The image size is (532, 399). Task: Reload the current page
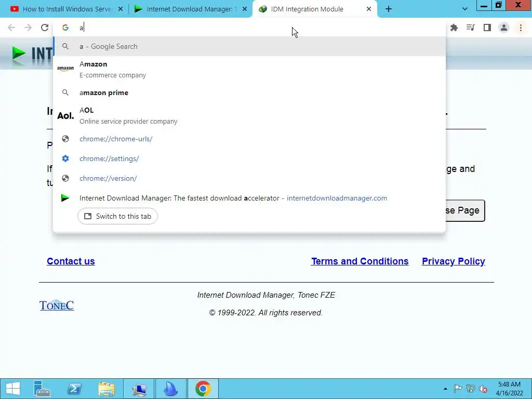[x=45, y=28]
